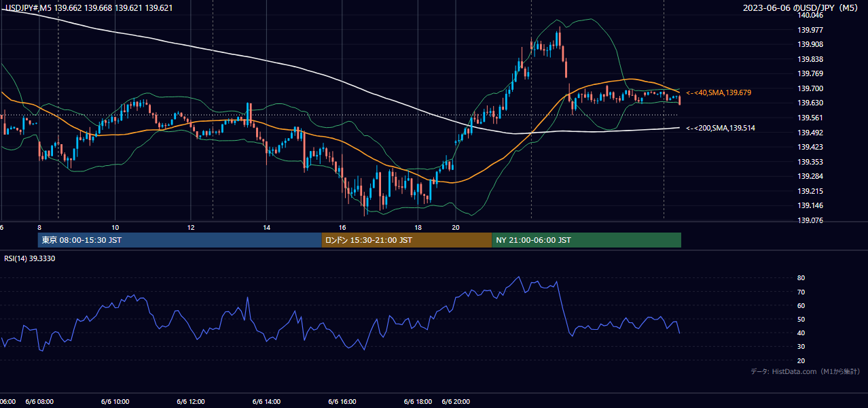Click hour label 18 under the price chart
This screenshot has width=868, height=408.
(x=418, y=227)
